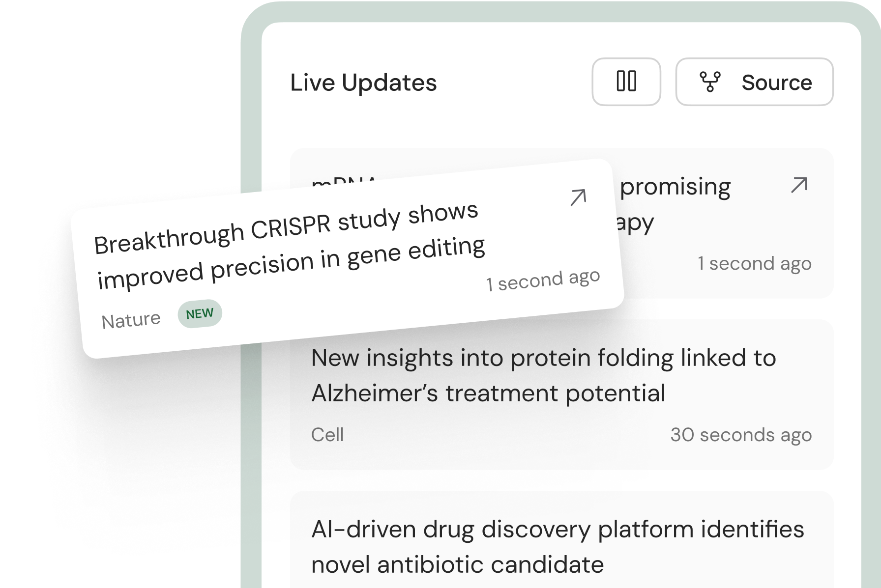
Task: Click 'Alzheimer's treatment potential' text line
Action: [x=488, y=393]
